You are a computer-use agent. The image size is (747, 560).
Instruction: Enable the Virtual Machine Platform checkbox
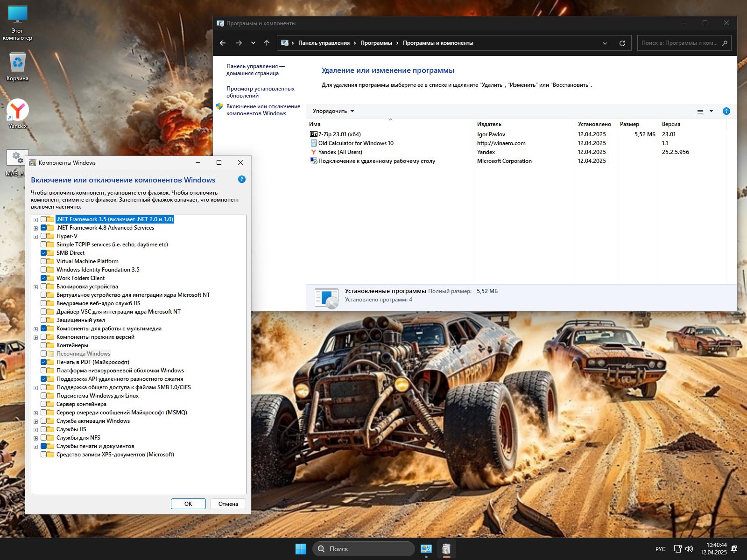(44, 261)
